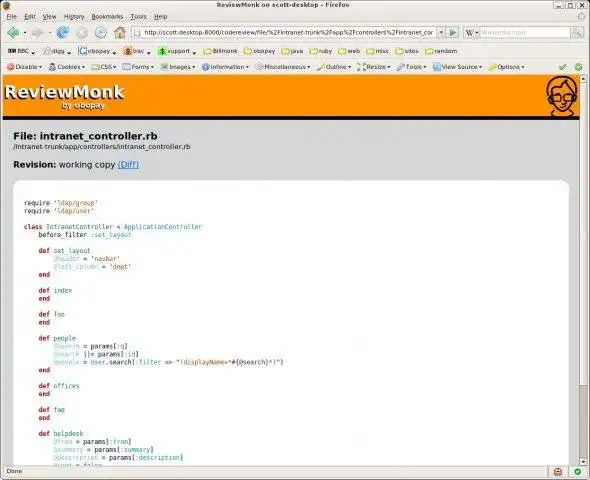This screenshot has height=480, width=590.
Task: Click the green Go arrow button
Action: tap(453, 33)
